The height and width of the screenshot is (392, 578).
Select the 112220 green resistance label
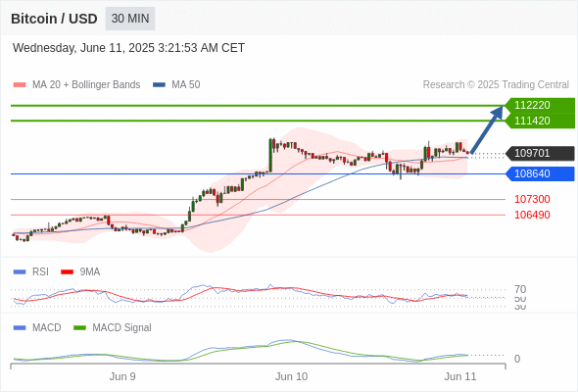540,105
